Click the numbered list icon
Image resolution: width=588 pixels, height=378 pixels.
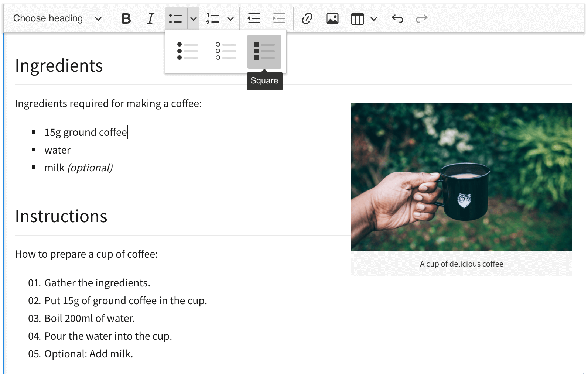213,18
